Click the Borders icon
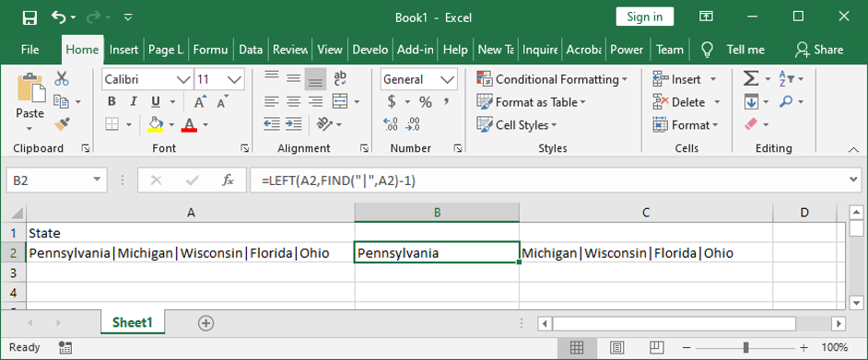This screenshot has height=360, width=868. tap(112, 124)
